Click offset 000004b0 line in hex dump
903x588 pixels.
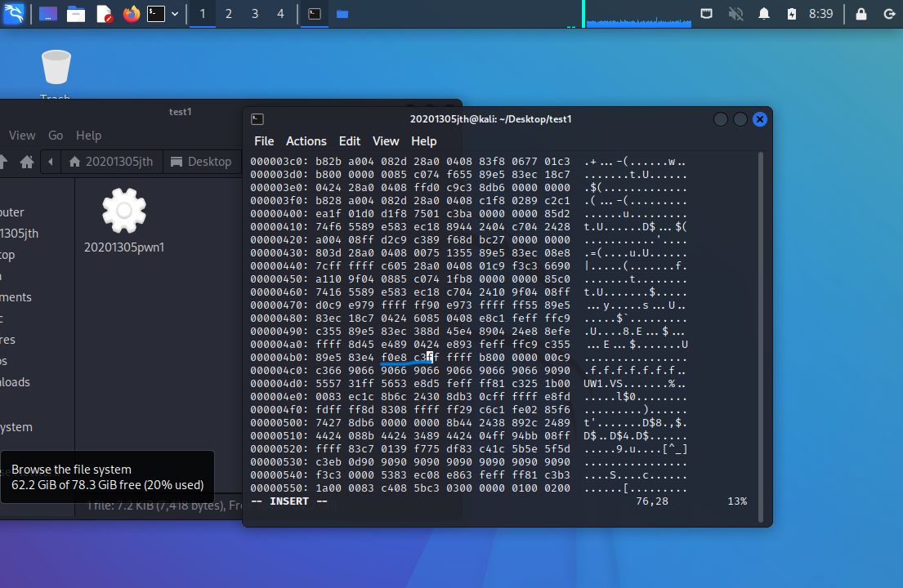[469, 357]
